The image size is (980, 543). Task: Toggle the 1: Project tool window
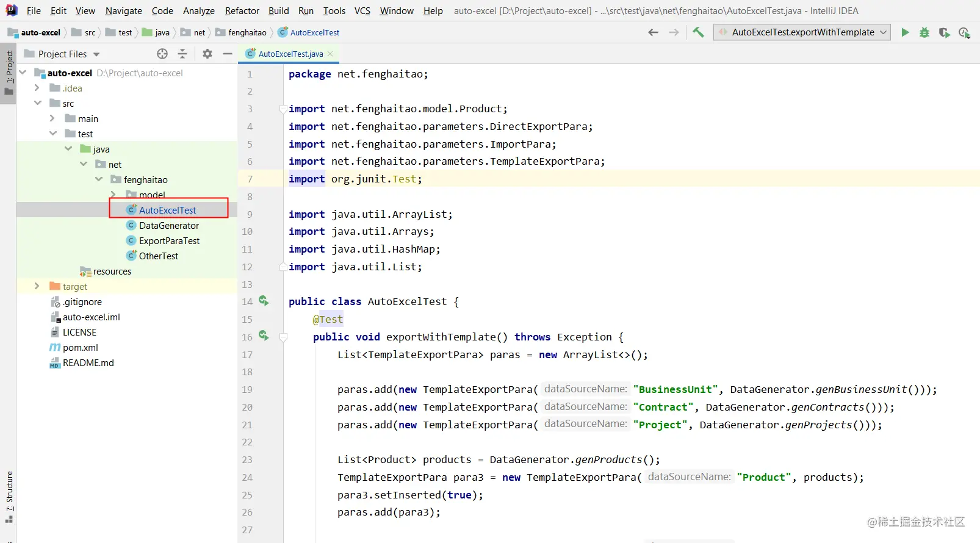coord(9,72)
